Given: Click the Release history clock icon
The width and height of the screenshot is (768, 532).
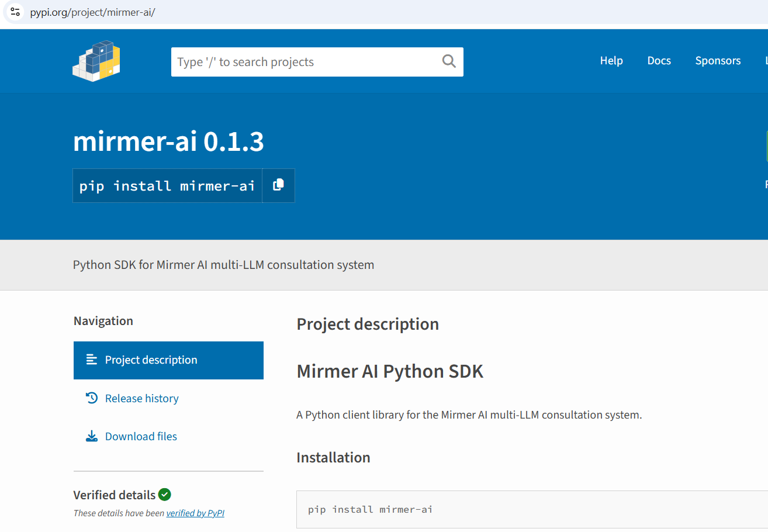Looking at the screenshot, I should (x=92, y=398).
